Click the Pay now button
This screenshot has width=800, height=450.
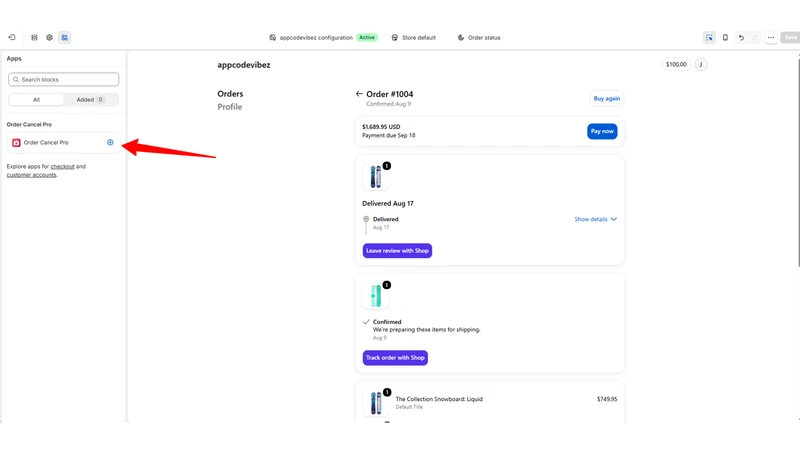602,131
